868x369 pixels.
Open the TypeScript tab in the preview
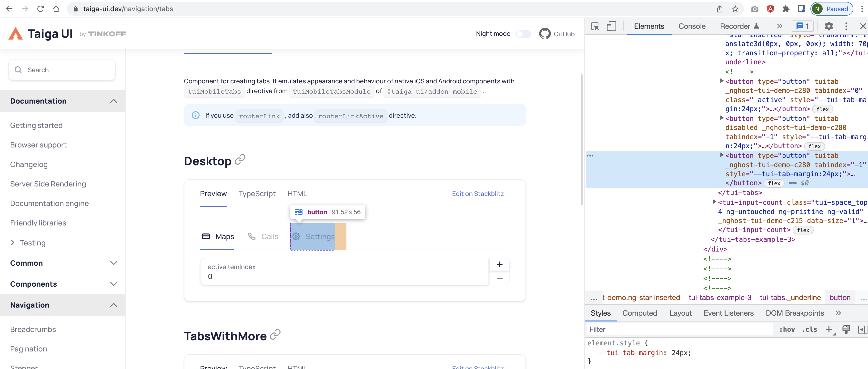(257, 194)
